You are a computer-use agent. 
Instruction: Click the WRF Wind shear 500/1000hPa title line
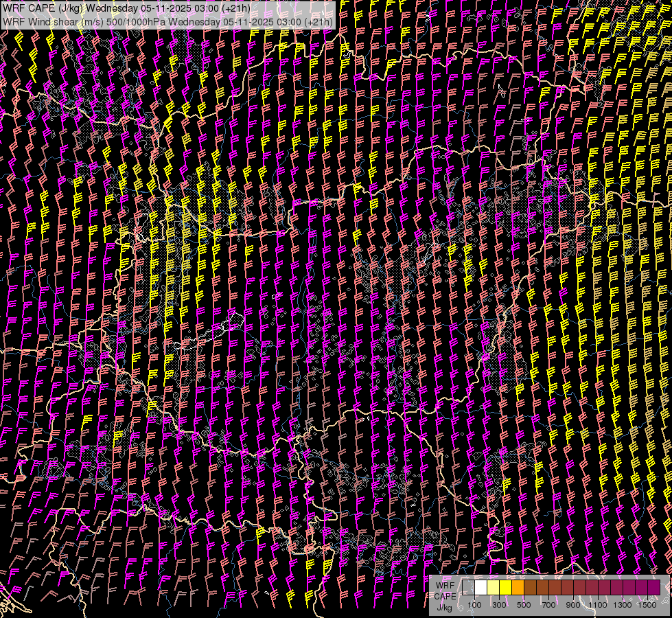tap(168, 21)
